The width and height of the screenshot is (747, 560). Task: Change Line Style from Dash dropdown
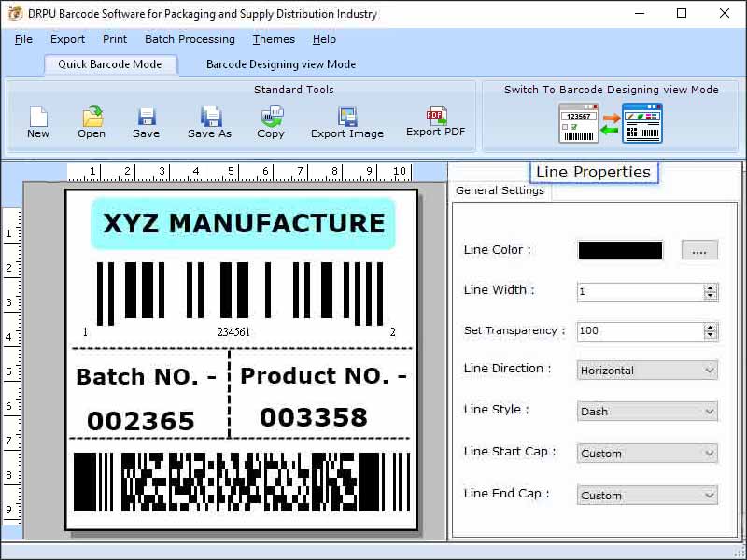click(645, 411)
